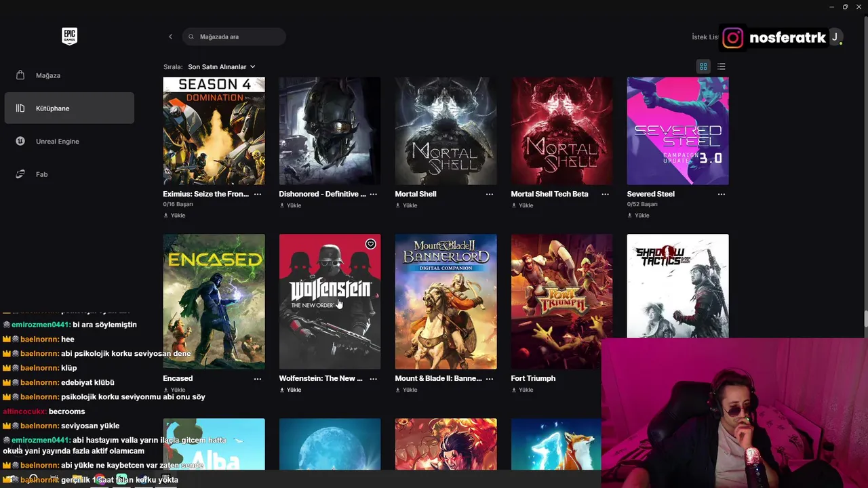868x488 pixels.
Task: Click the Eximius: Seize the Frontline title
Action: (205, 194)
